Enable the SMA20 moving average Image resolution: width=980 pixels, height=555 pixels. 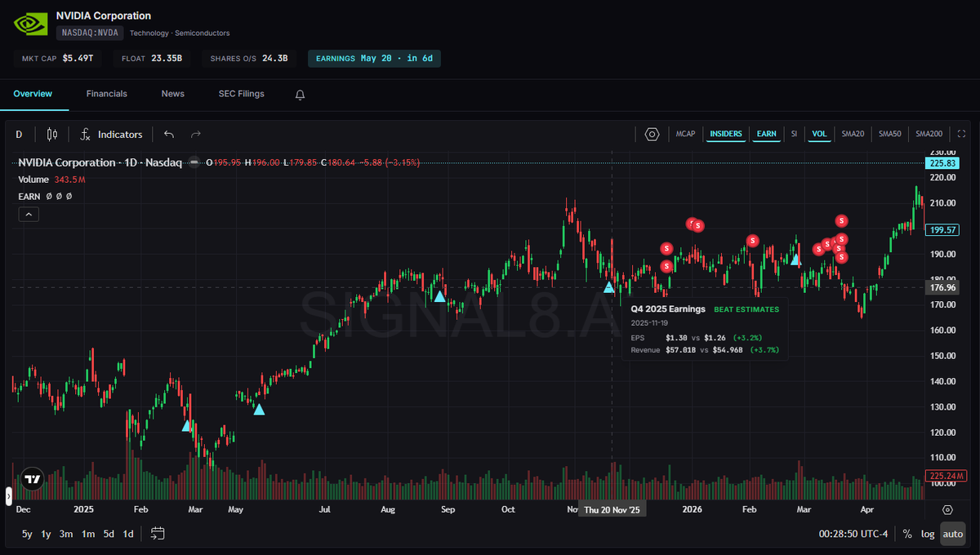click(x=853, y=134)
